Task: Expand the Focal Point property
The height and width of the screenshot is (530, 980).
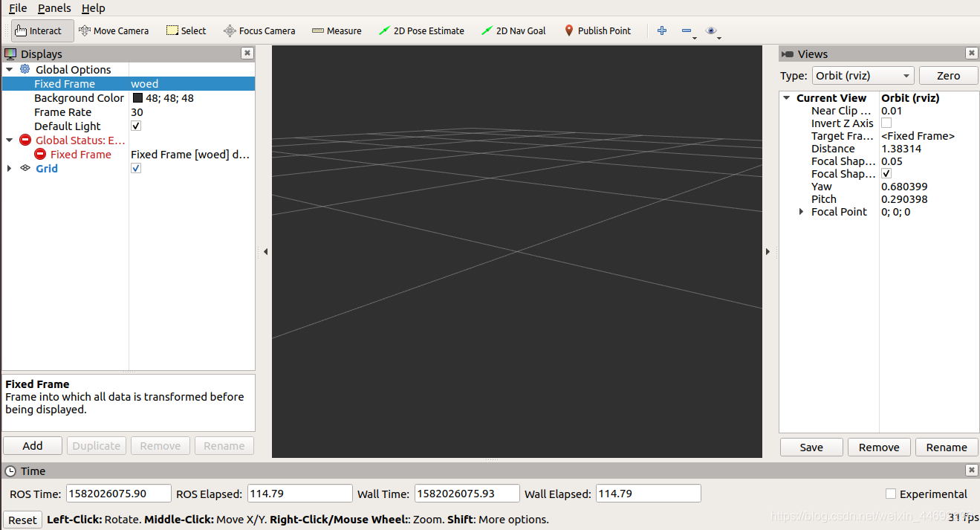Action: click(x=801, y=212)
